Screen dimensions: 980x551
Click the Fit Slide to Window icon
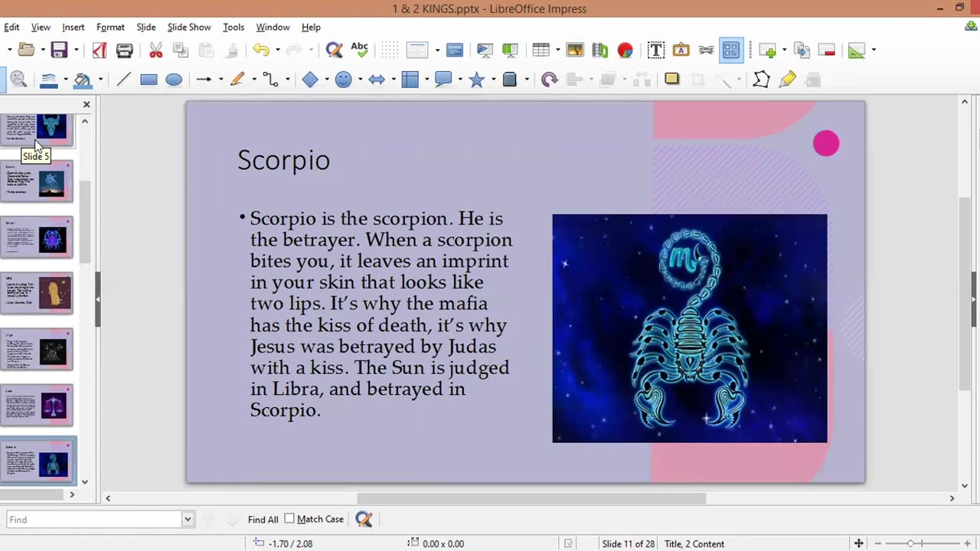pyautogui.click(x=858, y=543)
